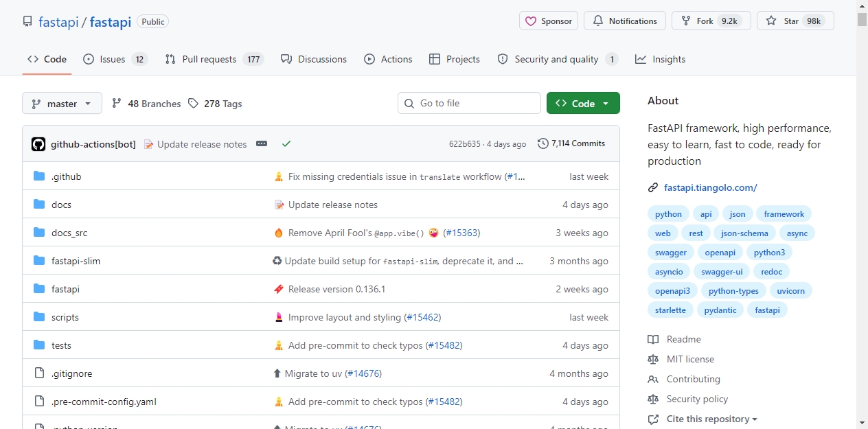This screenshot has width=868, height=429.
Task: Click the fastapi-slim folder icon
Action: [39, 261]
